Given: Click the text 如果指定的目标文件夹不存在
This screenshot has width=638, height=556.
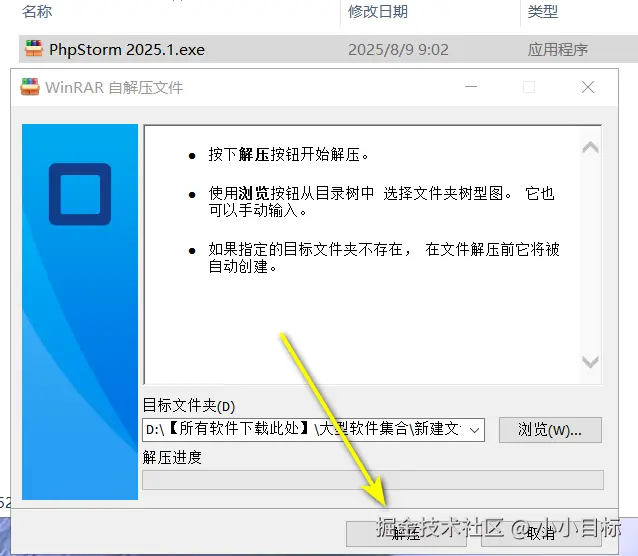Looking at the screenshot, I should click(x=310, y=249).
